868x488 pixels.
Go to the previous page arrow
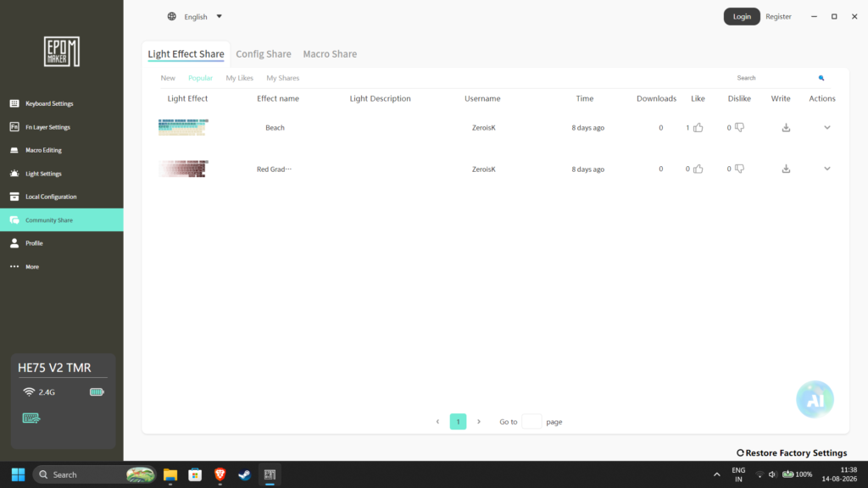tap(437, 422)
